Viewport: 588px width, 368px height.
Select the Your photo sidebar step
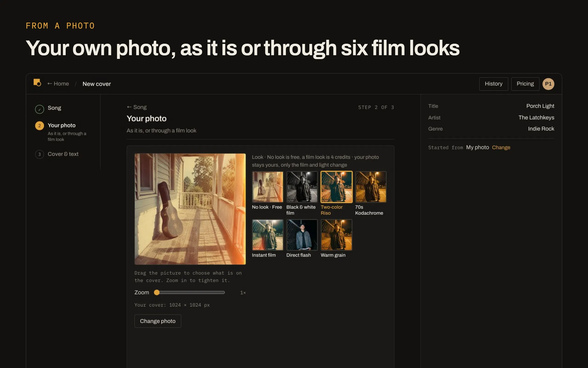[62, 125]
